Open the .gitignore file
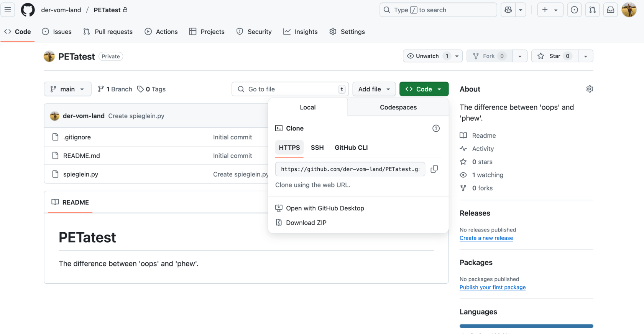644x334 pixels. [x=77, y=137]
